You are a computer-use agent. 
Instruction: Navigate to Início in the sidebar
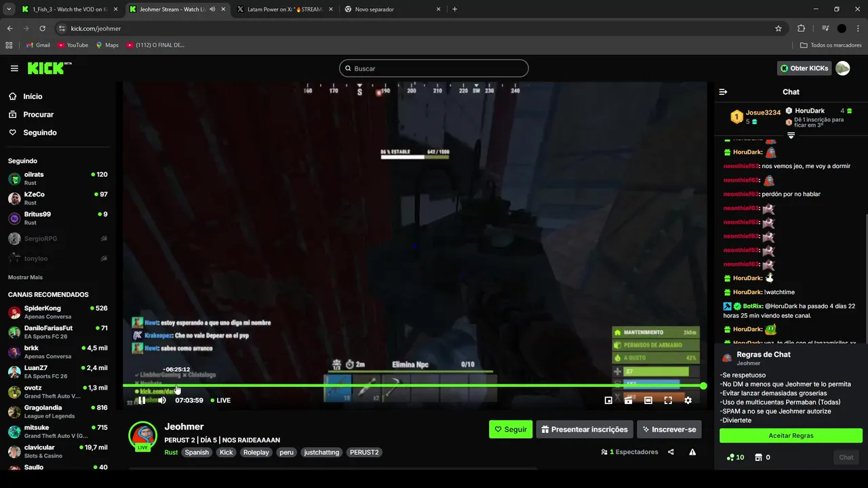pos(33,96)
